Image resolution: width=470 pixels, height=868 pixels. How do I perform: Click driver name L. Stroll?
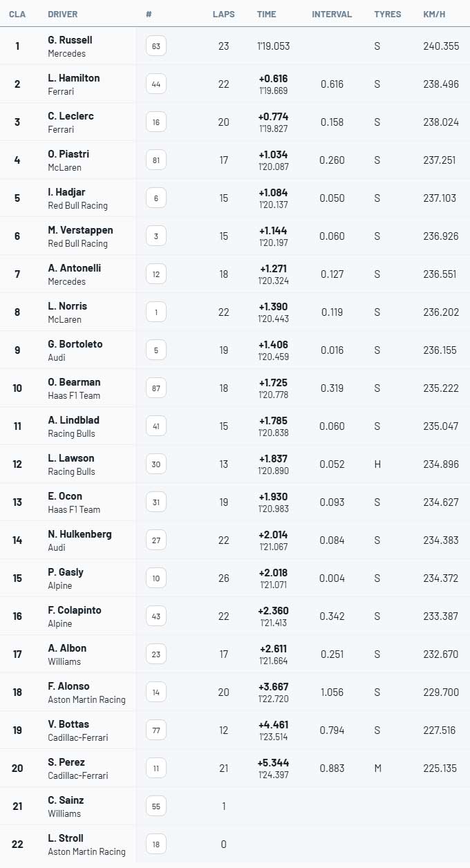tap(66, 838)
